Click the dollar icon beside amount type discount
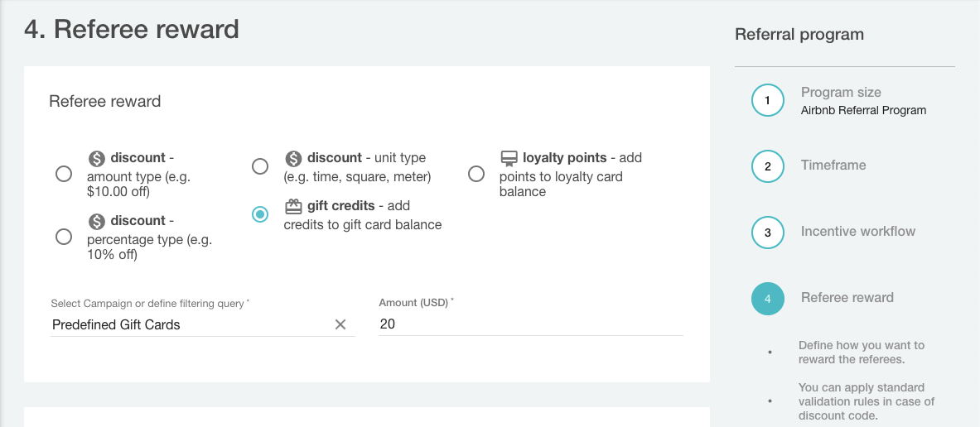This screenshot has width=980, height=427. (x=97, y=158)
